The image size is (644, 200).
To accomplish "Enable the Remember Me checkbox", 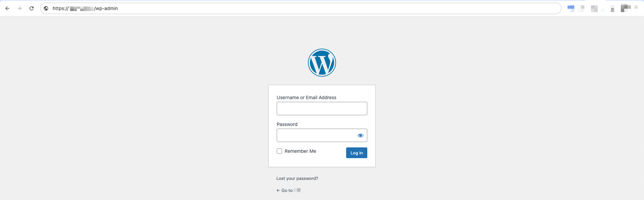I will (279, 151).
